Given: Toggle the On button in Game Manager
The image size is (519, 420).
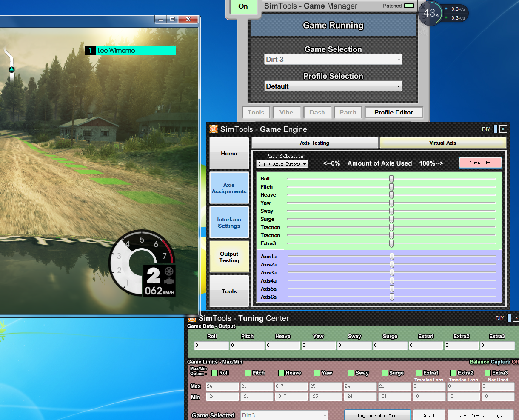Looking at the screenshot, I should tap(243, 6).
